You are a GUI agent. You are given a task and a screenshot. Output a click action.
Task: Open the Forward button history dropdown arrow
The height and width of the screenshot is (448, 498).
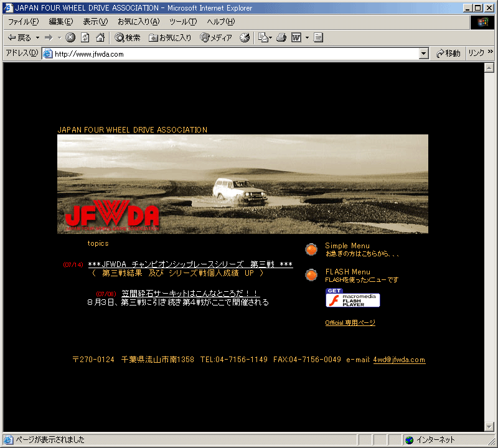[x=59, y=38]
